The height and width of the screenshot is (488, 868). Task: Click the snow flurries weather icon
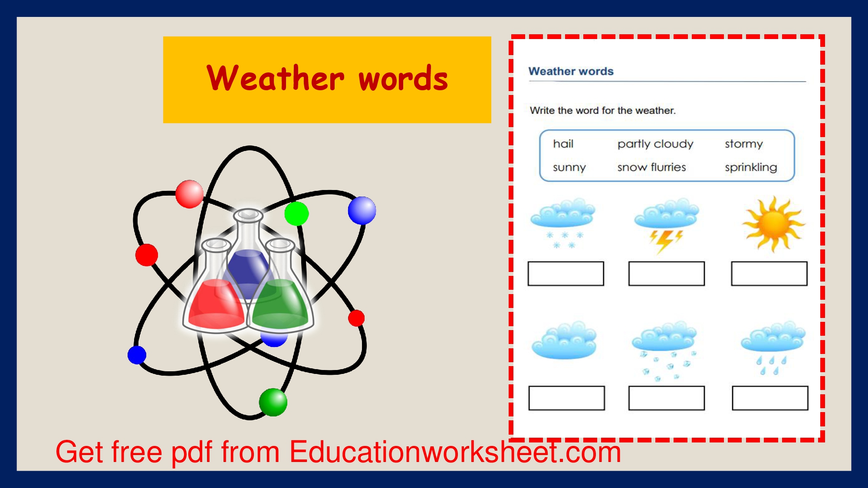point(565,223)
